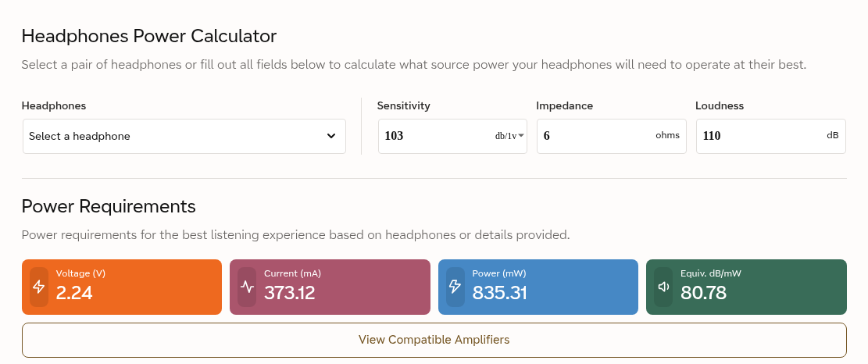Screen dimensions: 868x364
Task: Focus the Loudness field showing 110
Action: tap(771, 136)
